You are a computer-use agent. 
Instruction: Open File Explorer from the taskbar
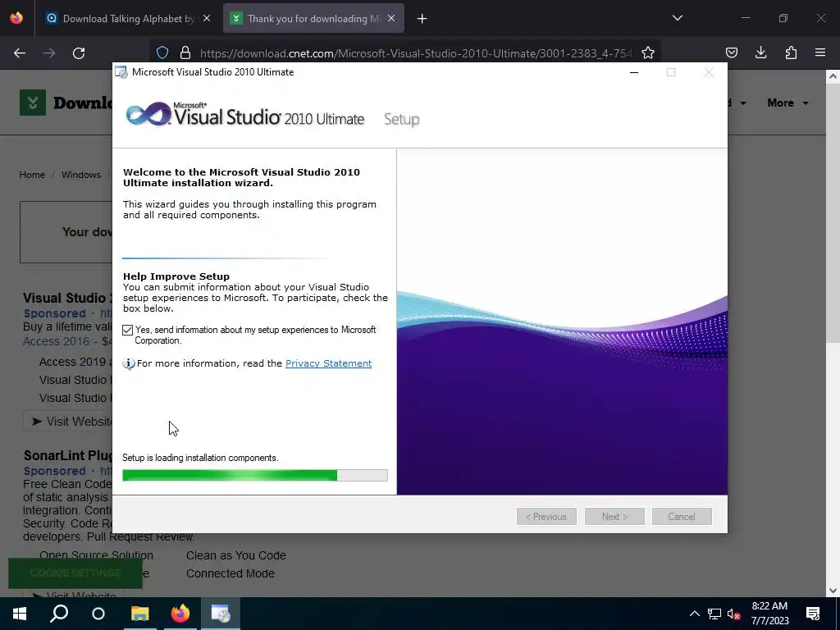click(139, 614)
